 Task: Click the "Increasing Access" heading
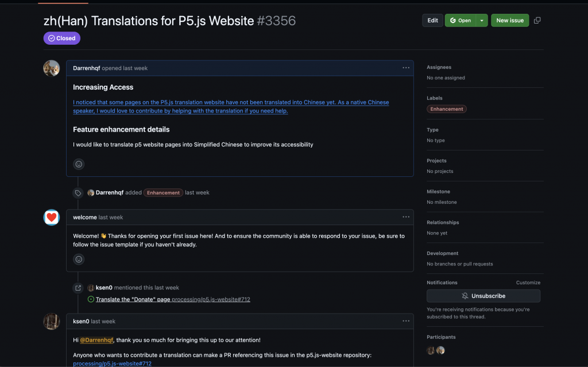103,87
